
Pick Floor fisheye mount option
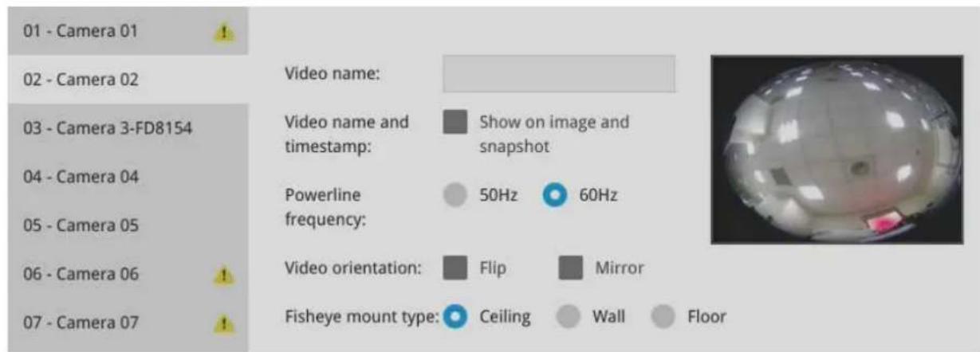coord(663,316)
